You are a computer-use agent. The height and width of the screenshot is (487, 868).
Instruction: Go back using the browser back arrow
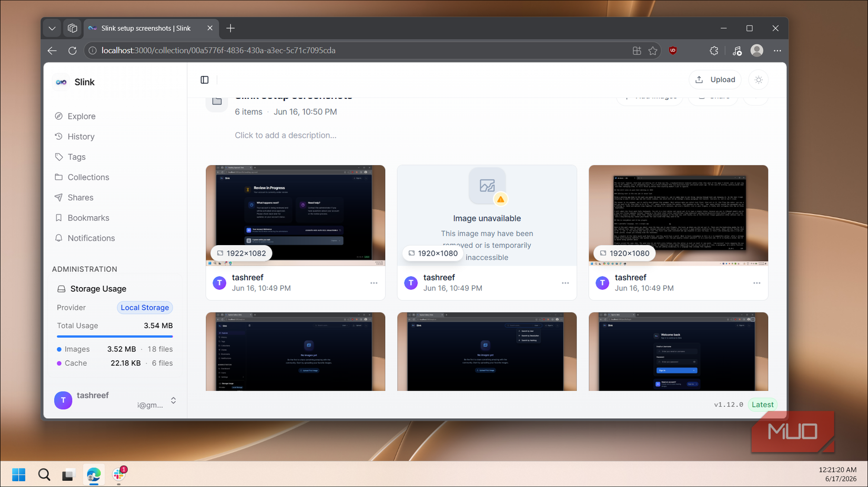(52, 50)
